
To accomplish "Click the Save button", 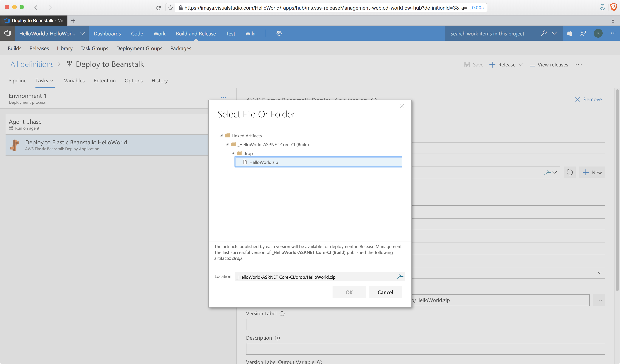I will [x=474, y=65].
